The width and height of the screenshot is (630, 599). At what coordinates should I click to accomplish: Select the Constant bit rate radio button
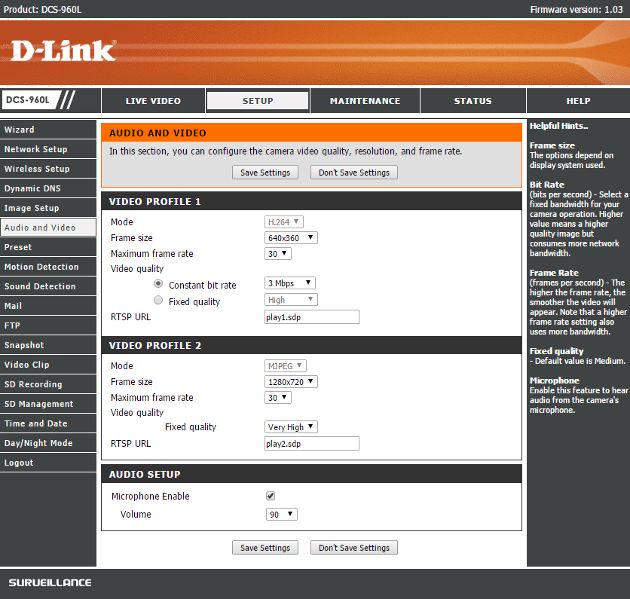pyautogui.click(x=158, y=284)
